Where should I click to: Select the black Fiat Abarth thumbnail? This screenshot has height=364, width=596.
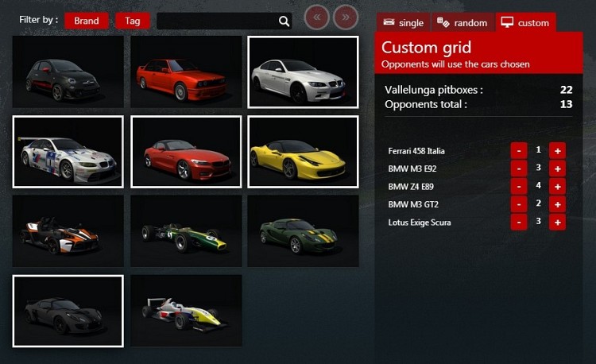(68, 72)
